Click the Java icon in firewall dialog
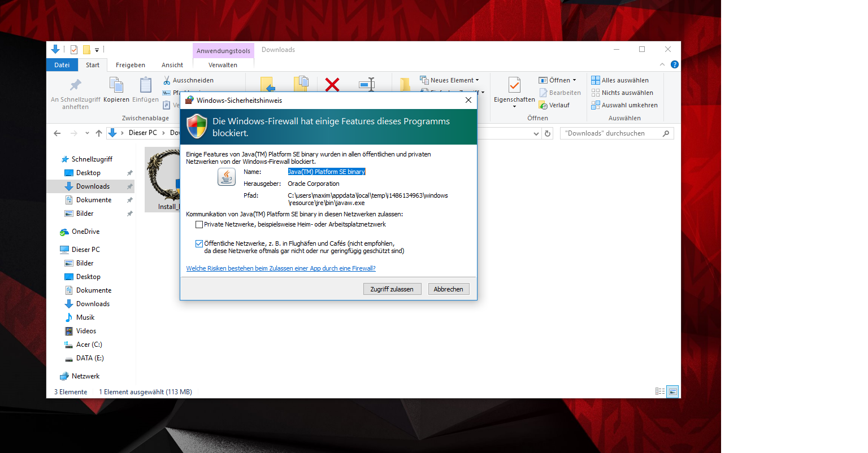Image resolution: width=868 pixels, height=453 pixels. 227,177
